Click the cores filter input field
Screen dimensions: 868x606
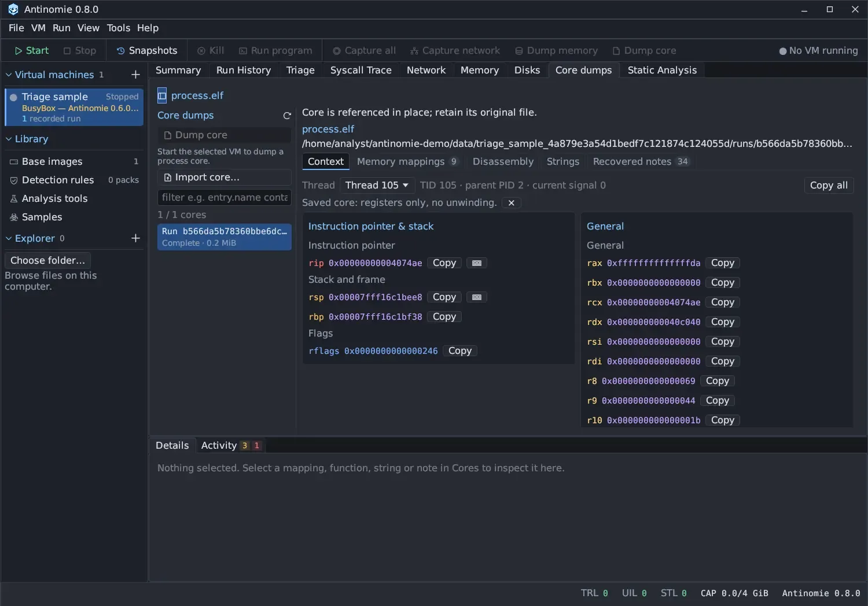pyautogui.click(x=224, y=197)
